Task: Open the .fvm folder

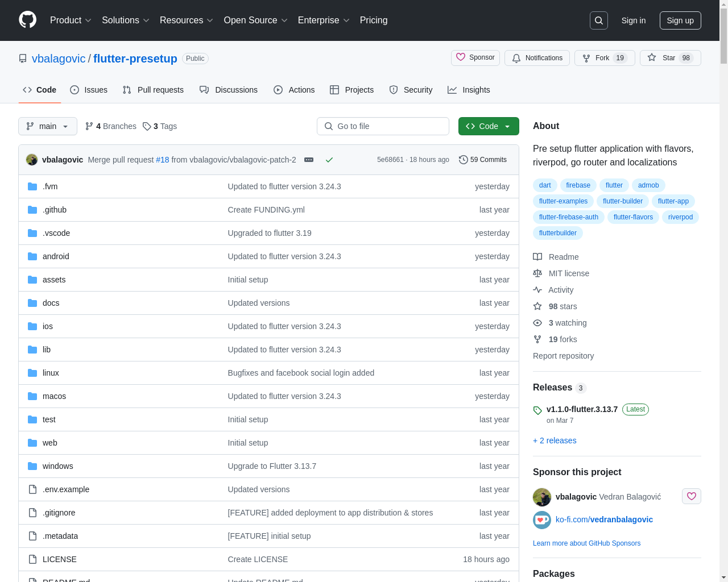Action: pos(50,186)
